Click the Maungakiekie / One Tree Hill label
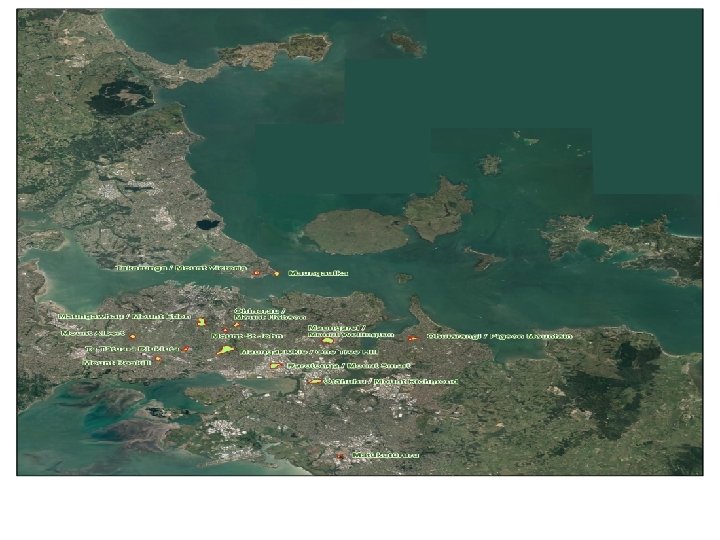Viewport: 720px width, 540px height. coord(309,352)
